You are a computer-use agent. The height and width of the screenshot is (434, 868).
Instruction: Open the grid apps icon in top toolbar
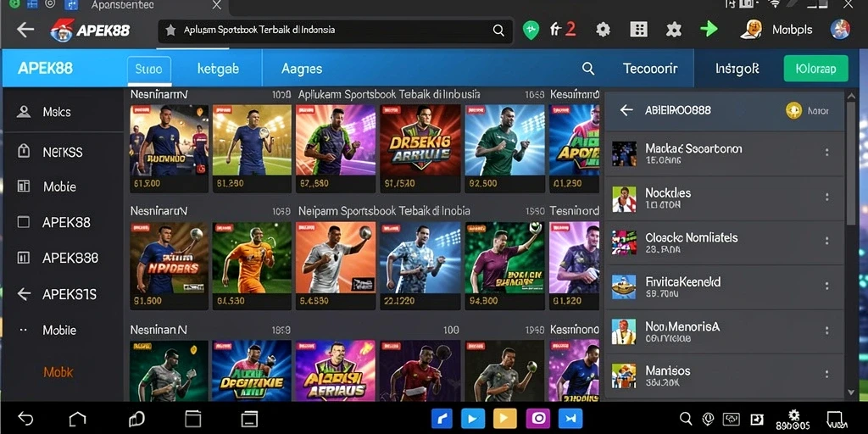(x=638, y=30)
